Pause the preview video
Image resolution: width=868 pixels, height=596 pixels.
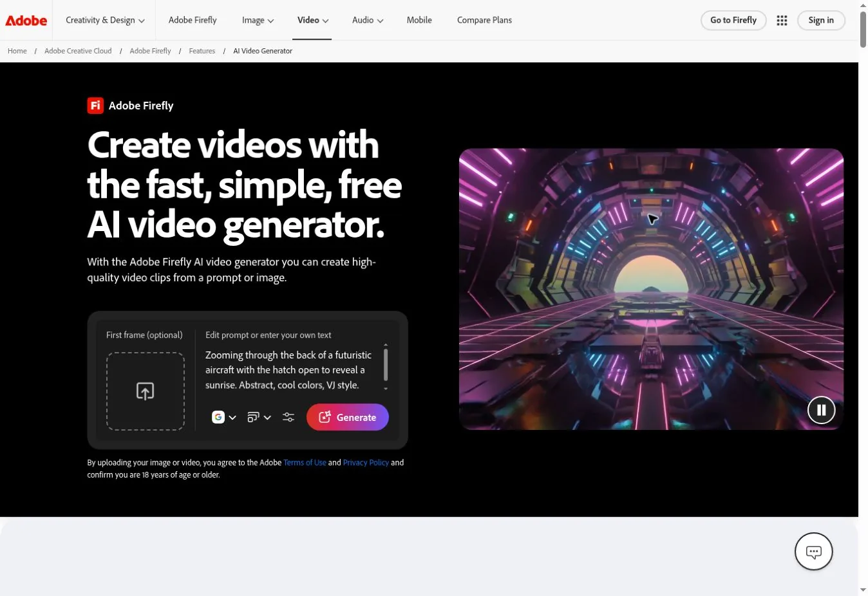(822, 410)
